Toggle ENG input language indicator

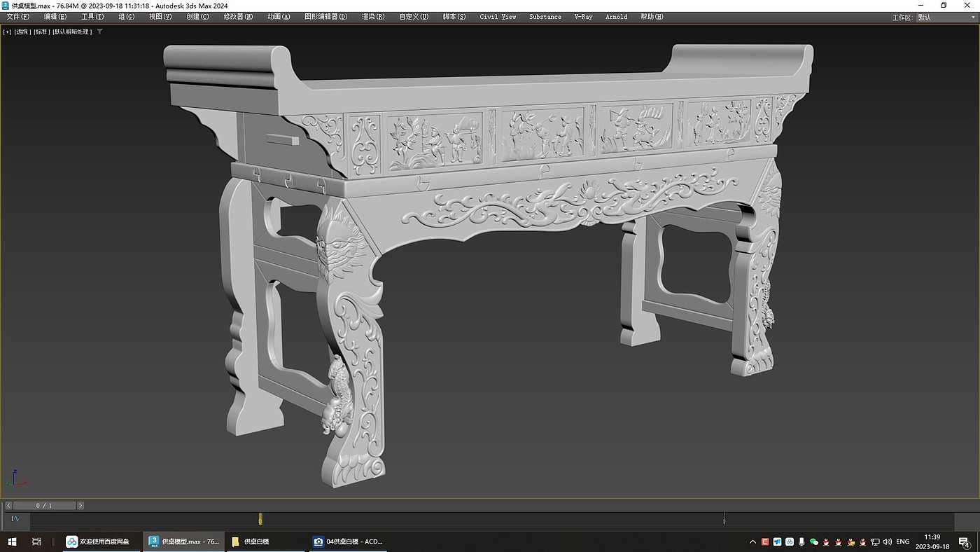click(903, 541)
